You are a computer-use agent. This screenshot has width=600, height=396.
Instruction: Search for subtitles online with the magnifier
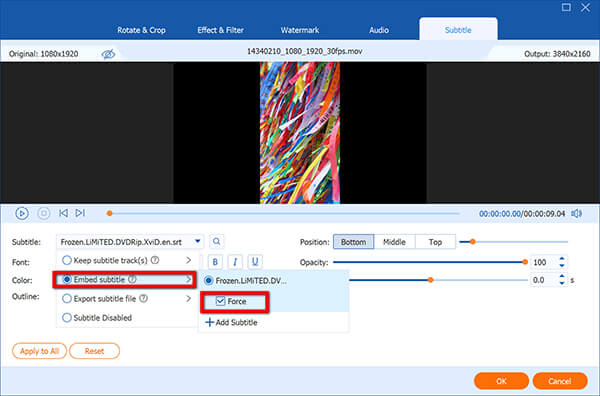click(x=217, y=242)
